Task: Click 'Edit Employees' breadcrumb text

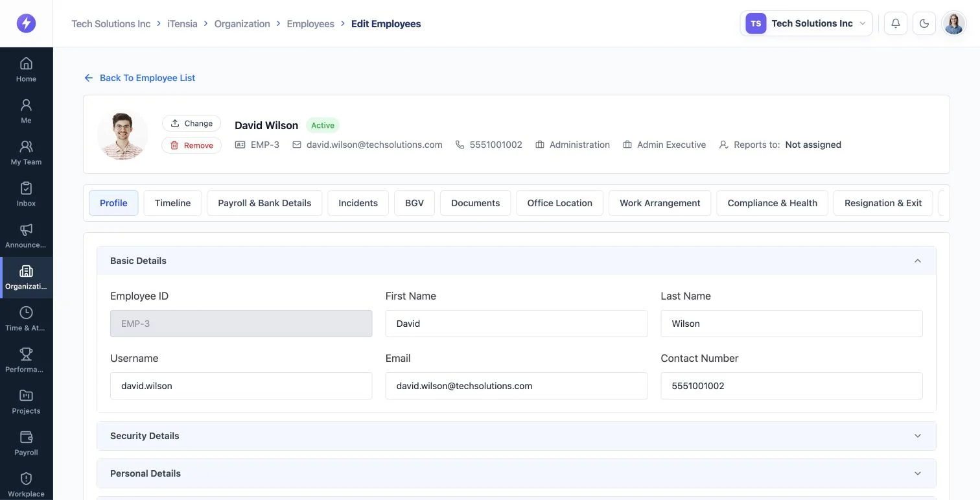Action: click(x=386, y=23)
